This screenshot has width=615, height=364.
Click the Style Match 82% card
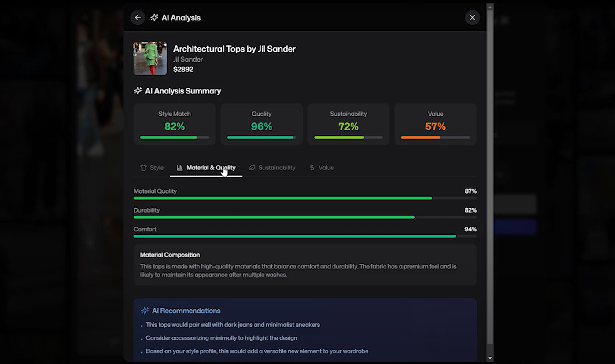(175, 124)
